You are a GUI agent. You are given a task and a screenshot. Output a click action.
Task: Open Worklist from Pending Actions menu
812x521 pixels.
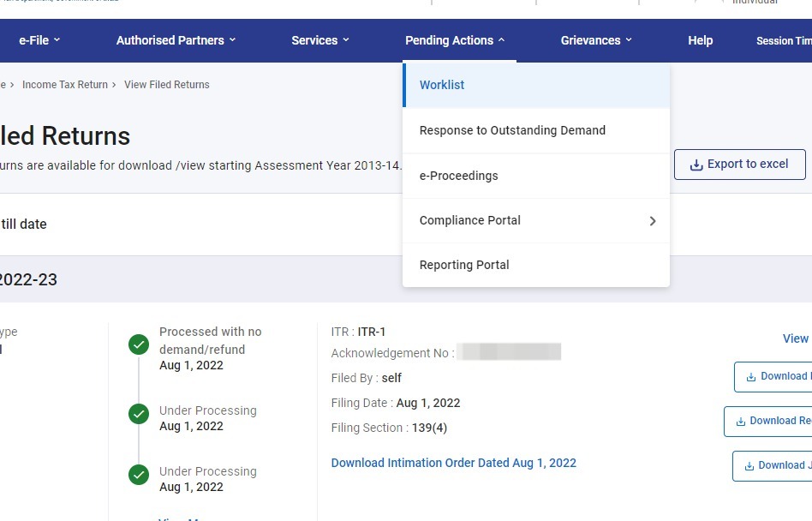[x=442, y=85]
